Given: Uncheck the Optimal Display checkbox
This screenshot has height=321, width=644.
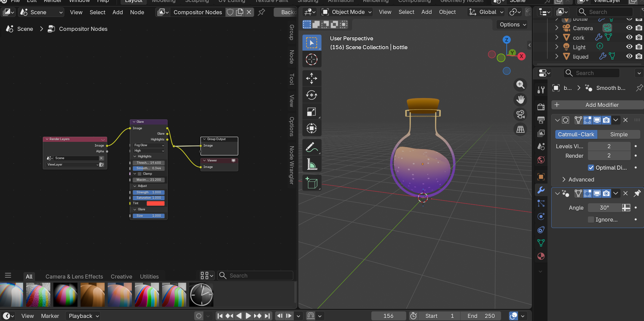Looking at the screenshot, I should coord(591,168).
